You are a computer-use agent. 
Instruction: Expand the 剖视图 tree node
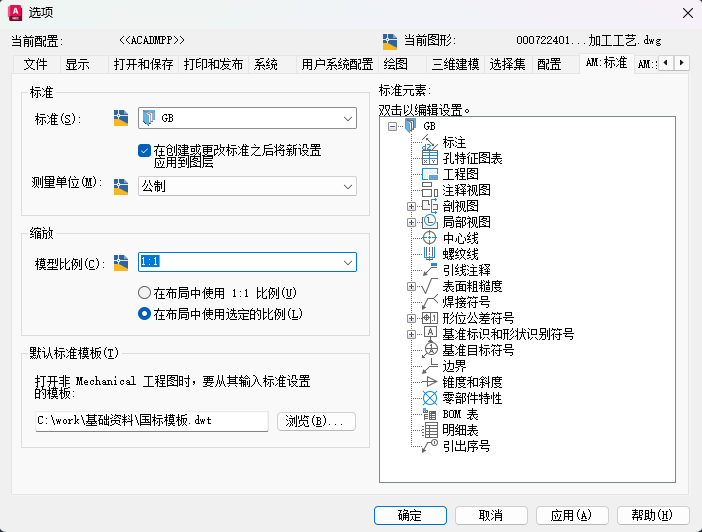(411, 206)
